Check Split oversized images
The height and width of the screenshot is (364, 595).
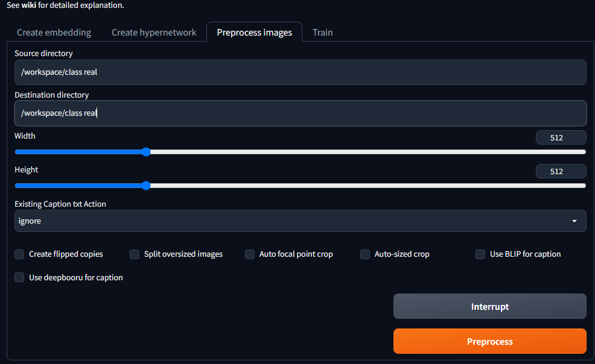click(135, 254)
